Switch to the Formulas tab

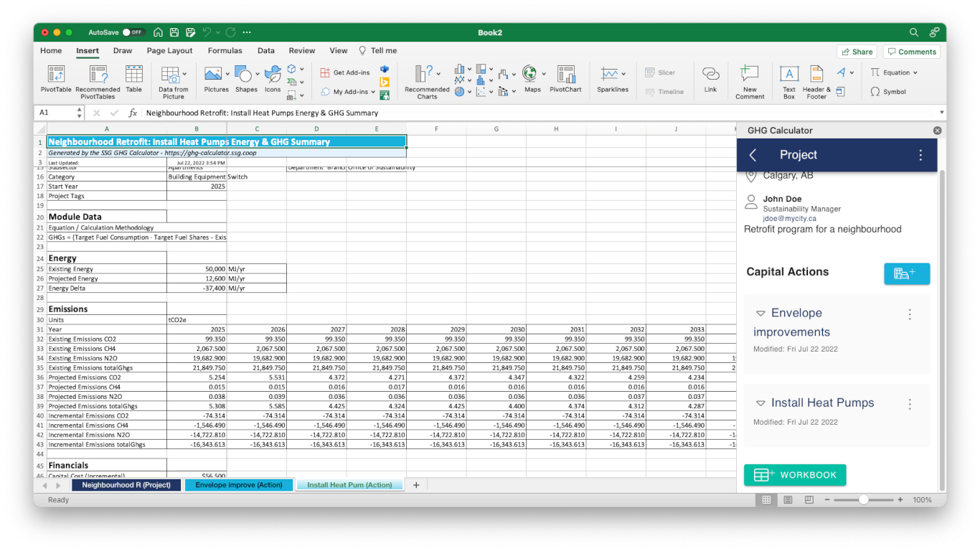click(225, 51)
